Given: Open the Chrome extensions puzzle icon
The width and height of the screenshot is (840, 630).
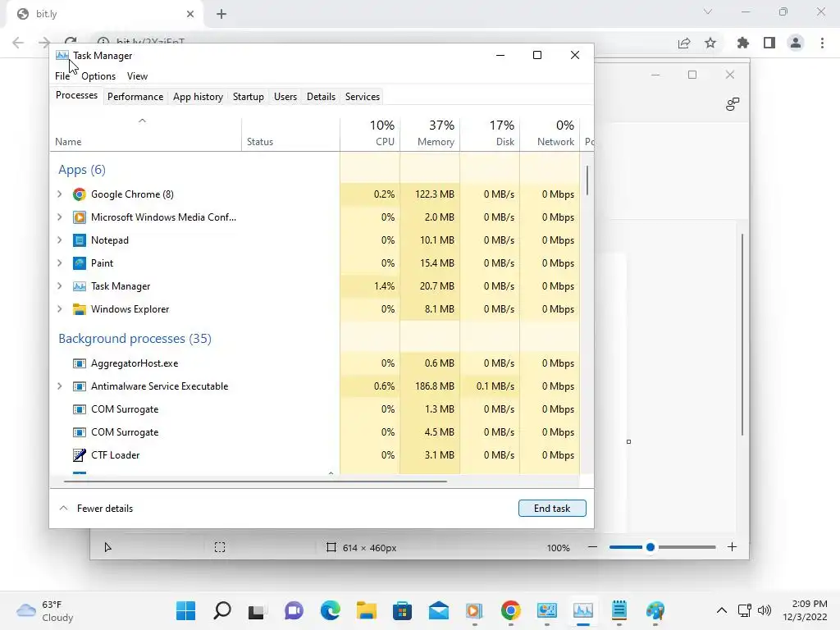Looking at the screenshot, I should (743, 43).
